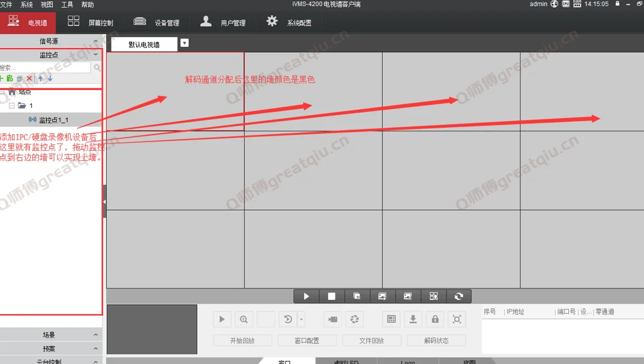This screenshot has height=364, width=644.
Task: Click the window layout grid icon in the wall toolbar
Action: point(434,296)
